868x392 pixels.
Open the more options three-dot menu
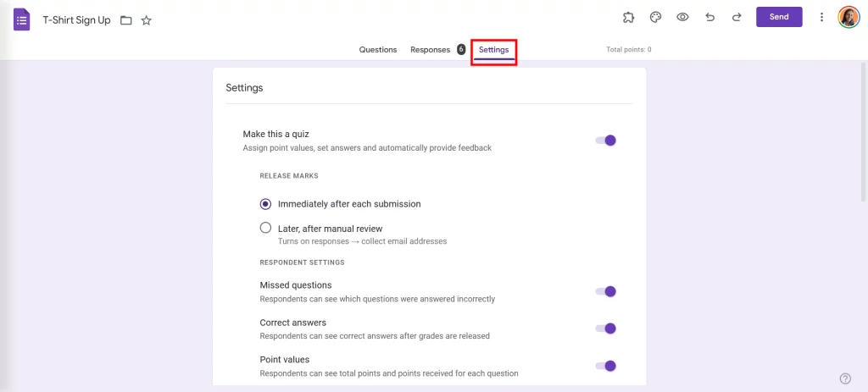pos(821,17)
